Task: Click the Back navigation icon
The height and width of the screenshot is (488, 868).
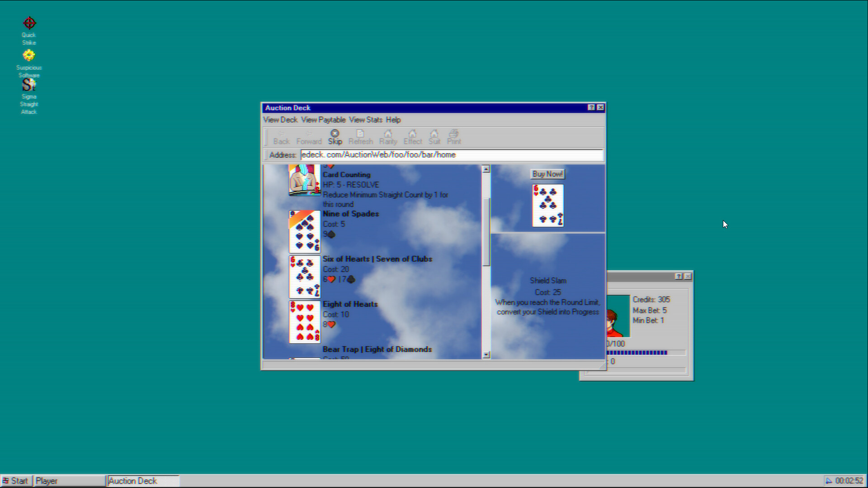Action: pos(281,136)
